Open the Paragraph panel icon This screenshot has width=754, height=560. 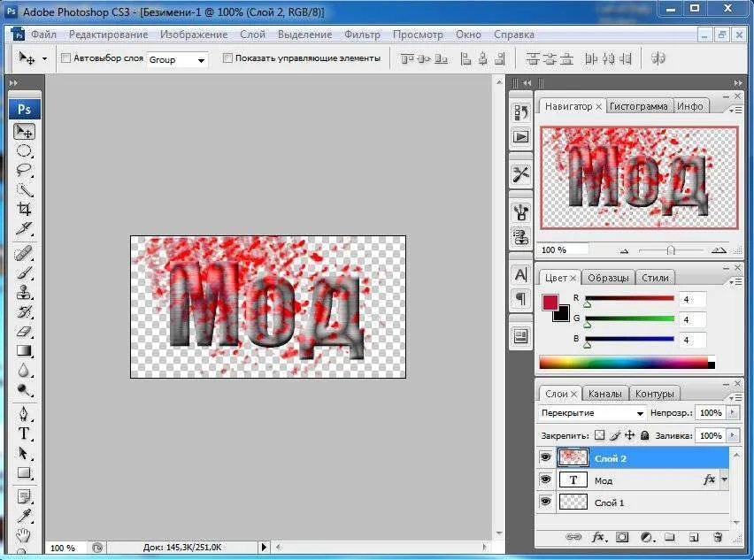(x=520, y=298)
